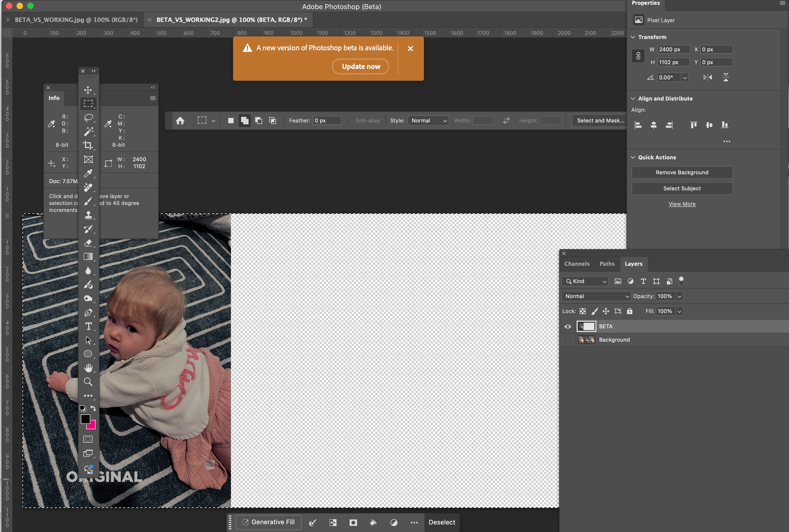
Task: Select the Hand tool
Action: (x=88, y=368)
